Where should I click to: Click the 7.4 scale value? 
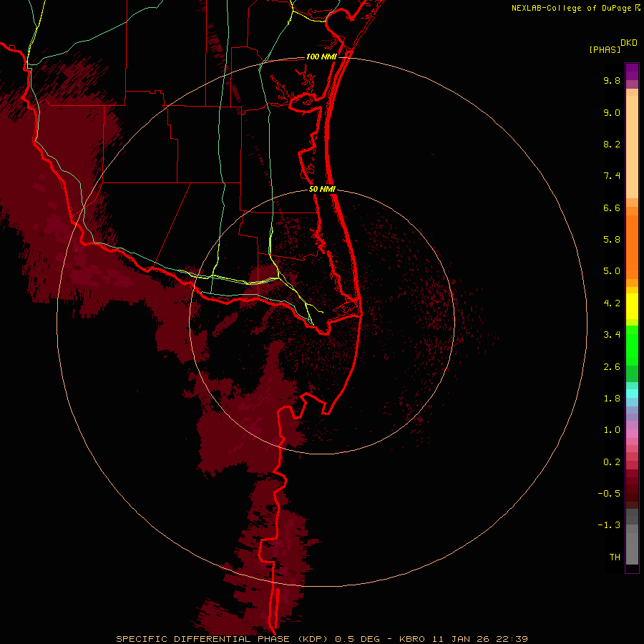pos(612,176)
